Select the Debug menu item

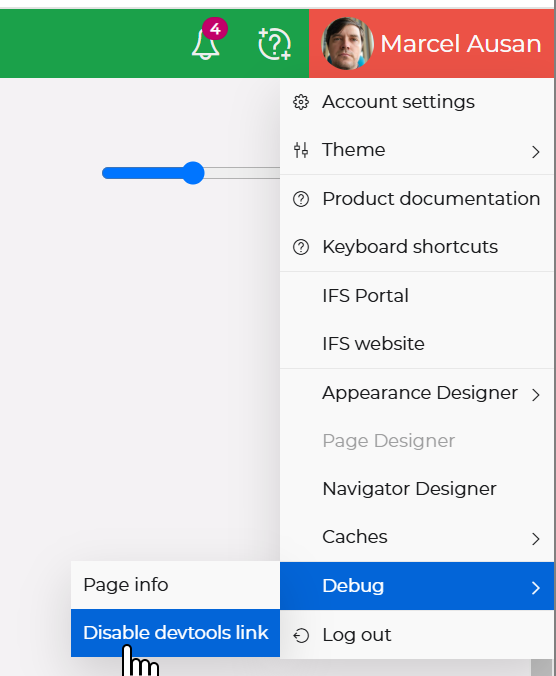tap(417, 586)
